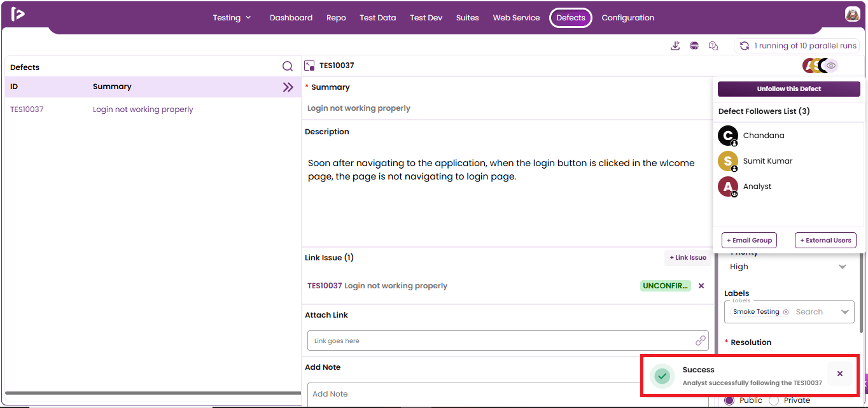The width and height of the screenshot is (868, 408).
Task: Go to the Dashboard tab
Action: pyautogui.click(x=291, y=18)
